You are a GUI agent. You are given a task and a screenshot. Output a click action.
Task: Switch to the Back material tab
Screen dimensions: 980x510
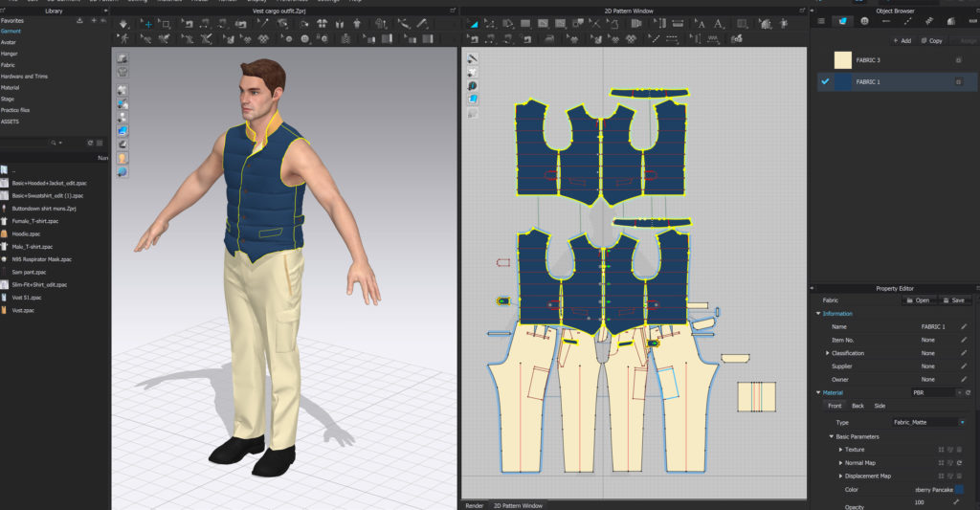pyautogui.click(x=857, y=407)
